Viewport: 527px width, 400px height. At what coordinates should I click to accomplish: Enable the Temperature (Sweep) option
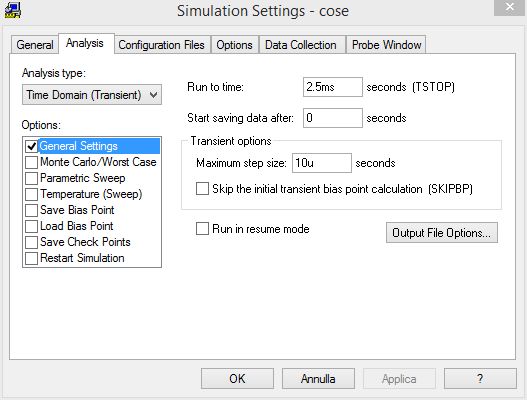(31, 194)
